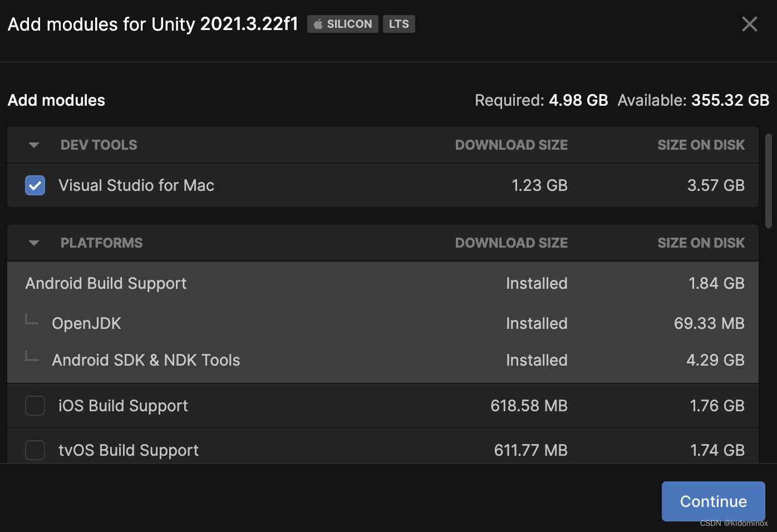The width and height of the screenshot is (777, 532).
Task: Click the 1.23 GB download size value
Action: pos(539,185)
